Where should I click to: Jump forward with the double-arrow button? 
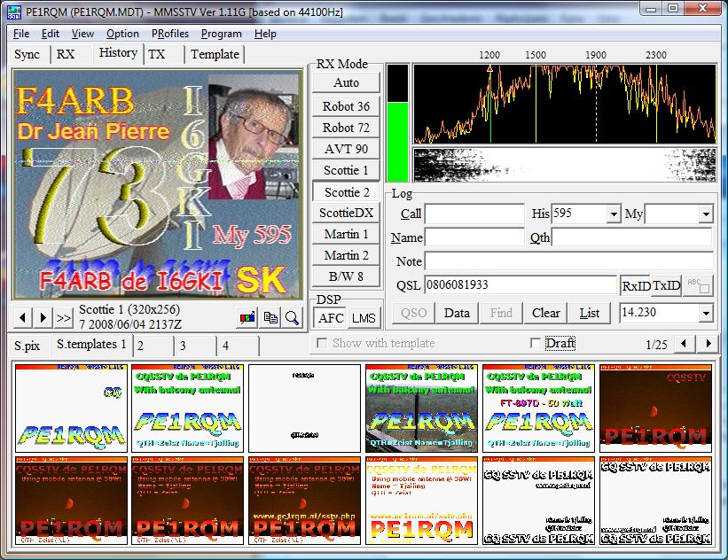[64, 317]
